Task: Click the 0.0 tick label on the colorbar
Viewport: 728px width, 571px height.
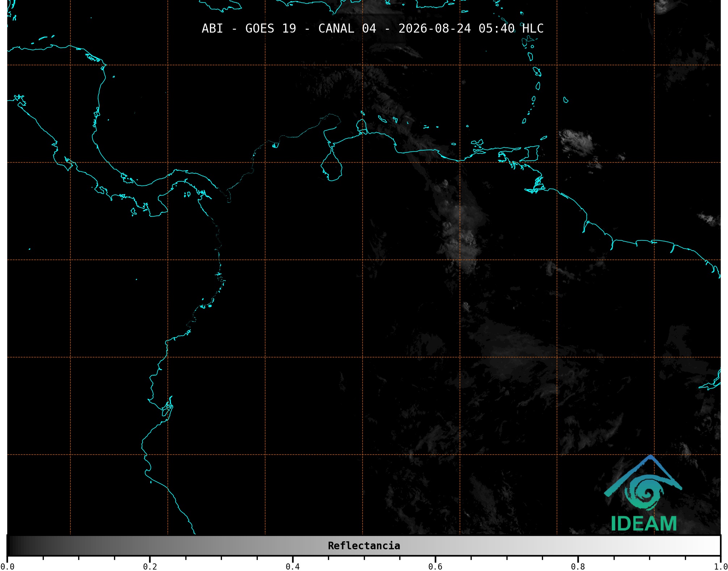Action: 8,567
